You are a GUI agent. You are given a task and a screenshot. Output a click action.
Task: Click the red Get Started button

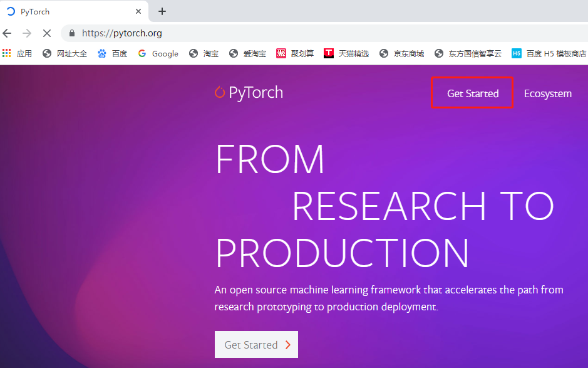pos(256,344)
